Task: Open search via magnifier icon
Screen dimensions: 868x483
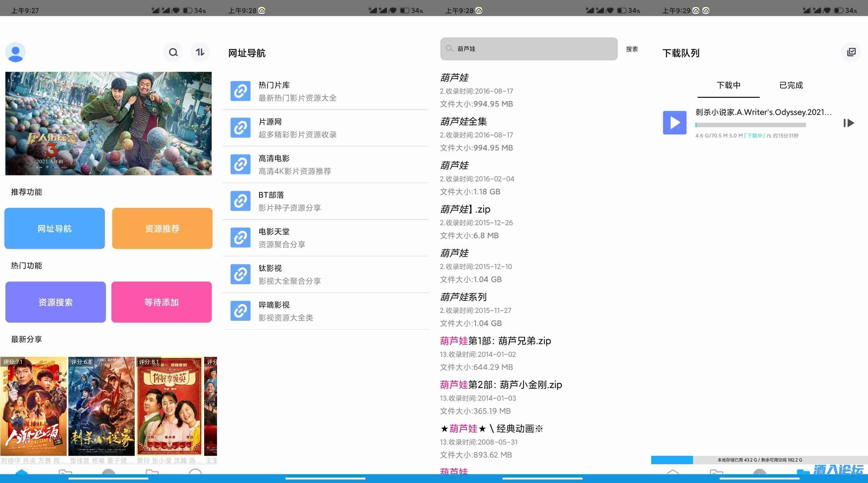Action: (x=173, y=52)
